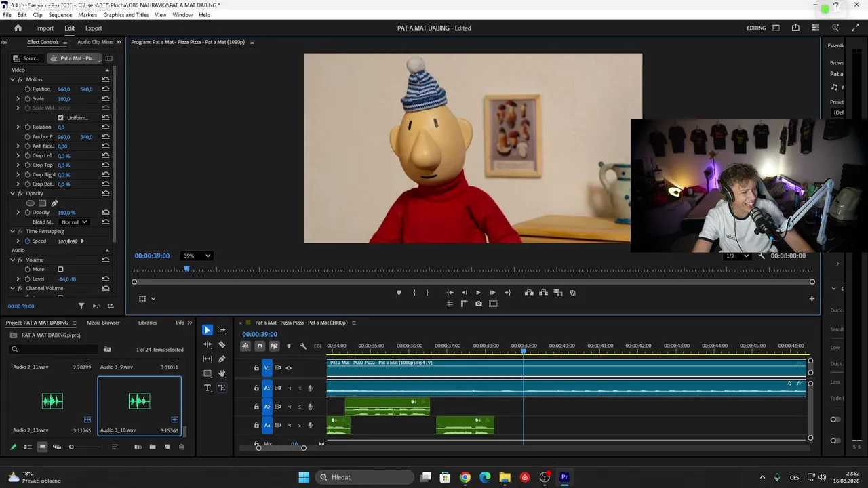Click the blue playhead on Program Monitor ruler

pos(187,269)
